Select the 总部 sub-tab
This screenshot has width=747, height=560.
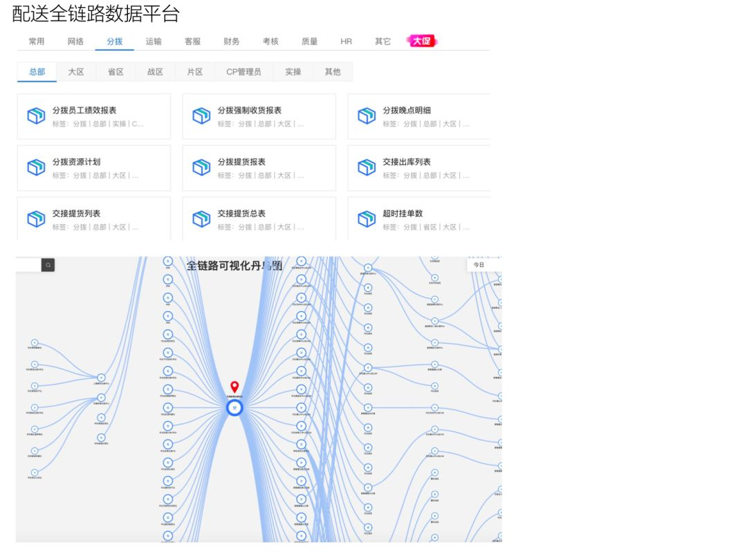(37, 72)
